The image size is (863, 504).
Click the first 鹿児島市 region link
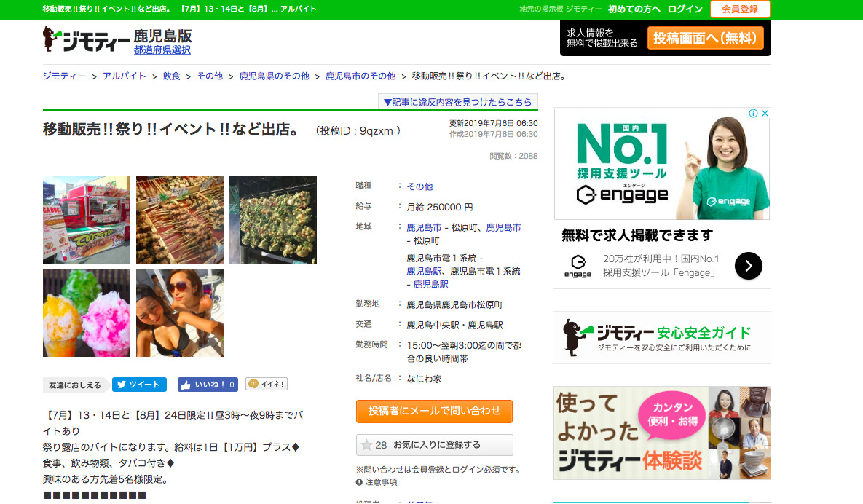424,227
